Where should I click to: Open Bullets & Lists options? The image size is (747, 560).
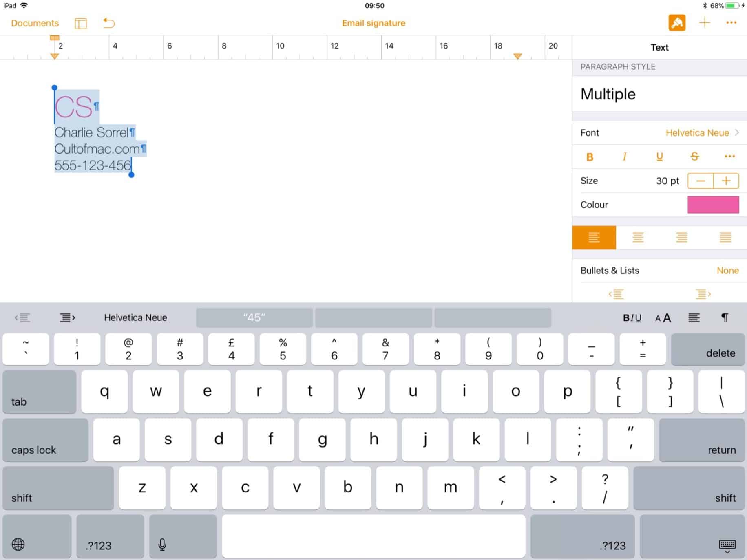coord(659,270)
